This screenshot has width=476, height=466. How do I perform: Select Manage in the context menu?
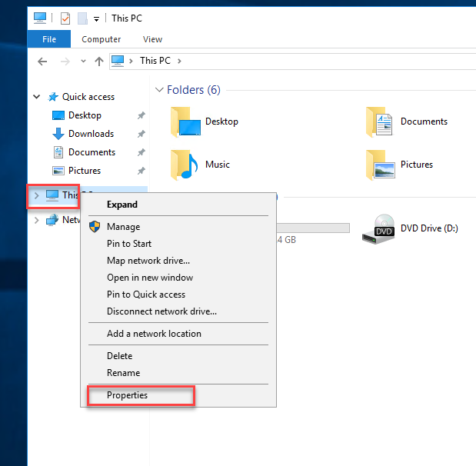(123, 227)
